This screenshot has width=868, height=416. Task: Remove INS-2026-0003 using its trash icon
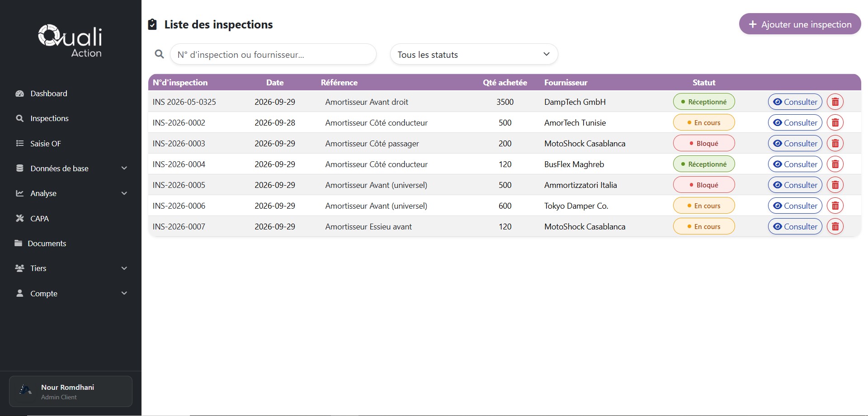click(835, 143)
